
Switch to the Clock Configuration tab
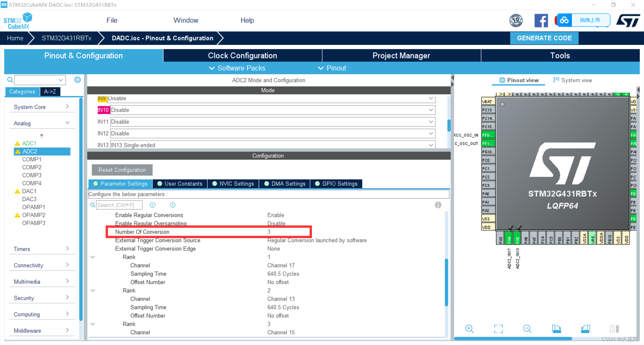pyautogui.click(x=243, y=56)
